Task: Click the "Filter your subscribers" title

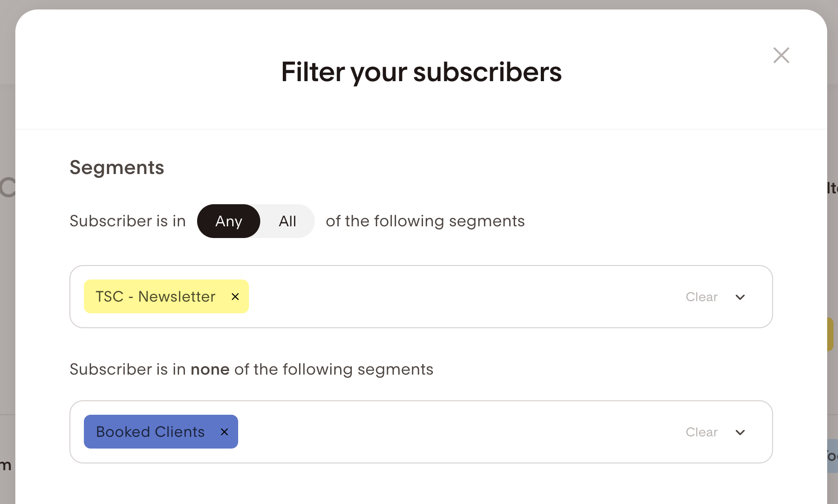Action: (421, 72)
